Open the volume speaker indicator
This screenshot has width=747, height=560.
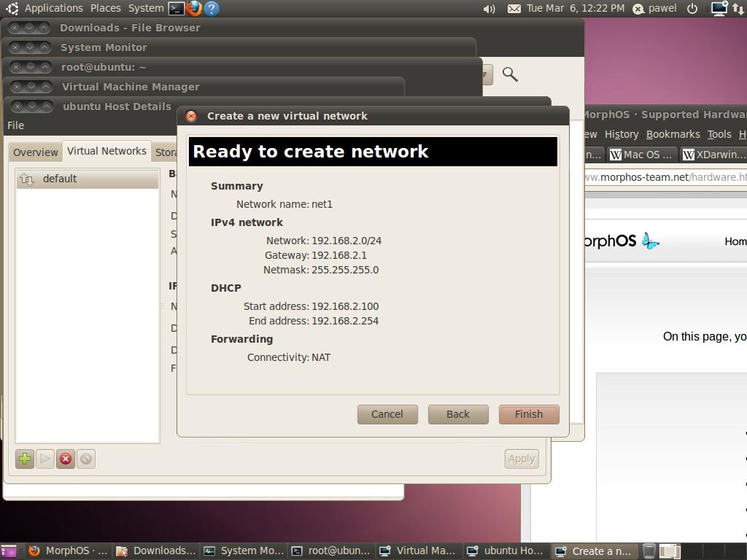pos(489,9)
